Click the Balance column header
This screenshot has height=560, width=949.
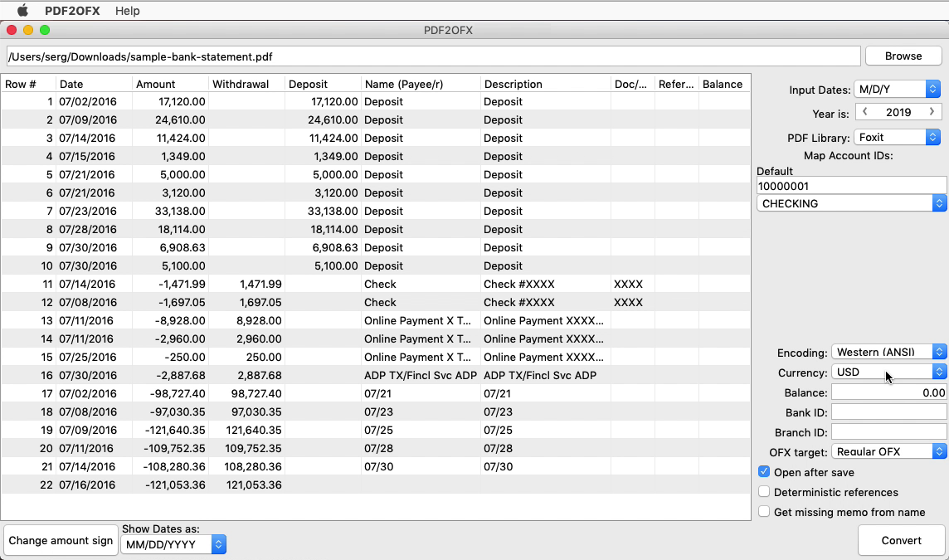coord(724,84)
